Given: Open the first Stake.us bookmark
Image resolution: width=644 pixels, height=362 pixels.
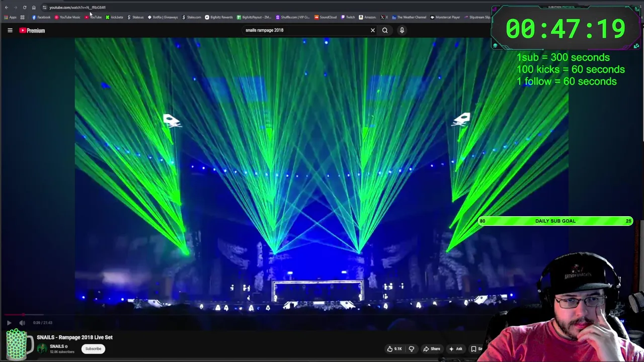Looking at the screenshot, I should tap(136, 18).
